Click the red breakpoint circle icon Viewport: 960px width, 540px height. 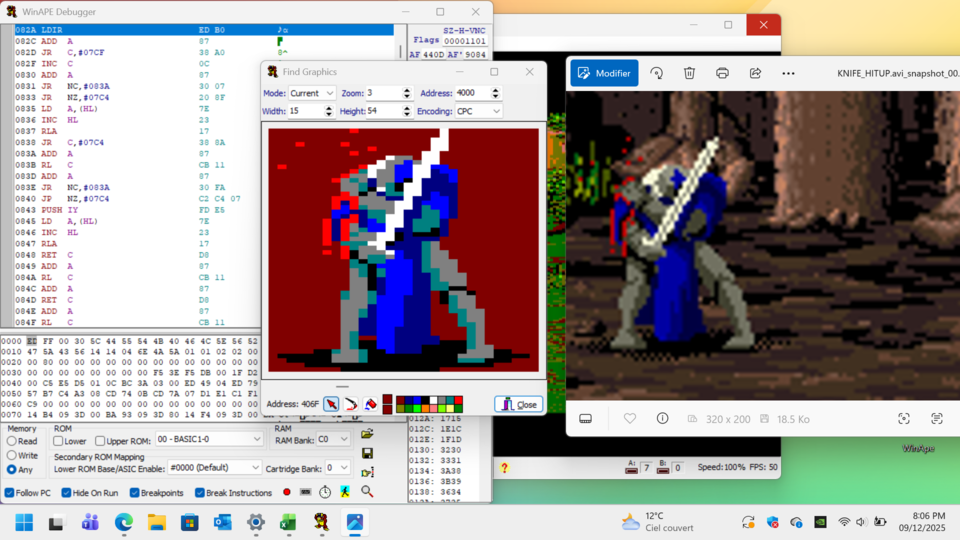coord(287,492)
